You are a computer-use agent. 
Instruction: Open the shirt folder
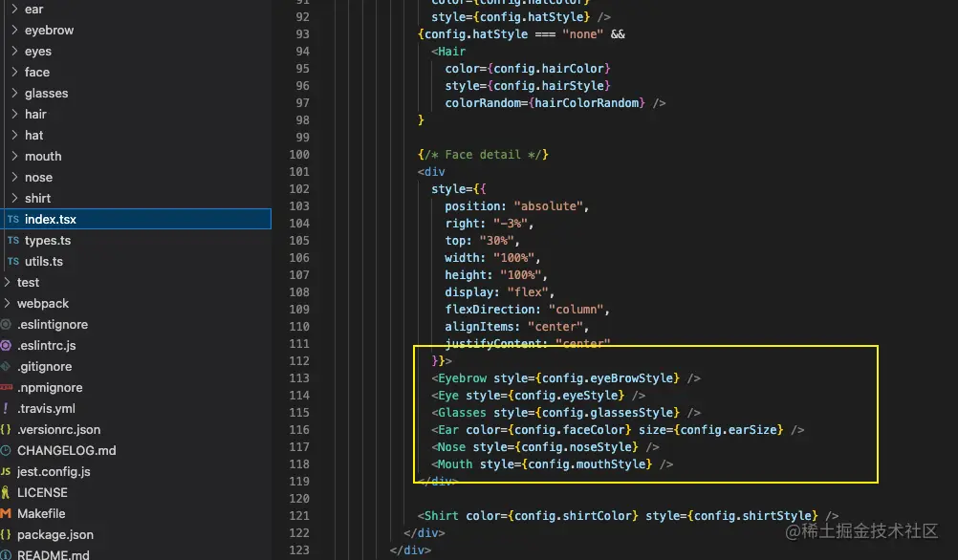pyautogui.click(x=37, y=199)
